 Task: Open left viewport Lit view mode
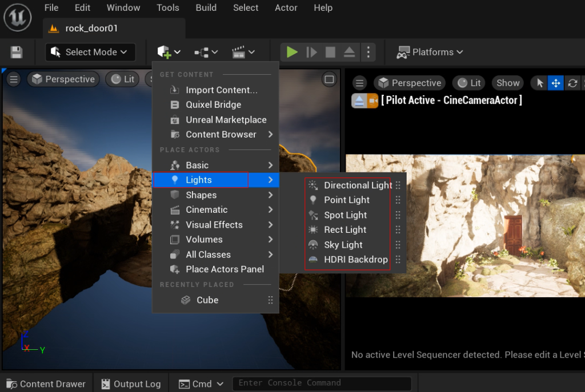tap(122, 79)
